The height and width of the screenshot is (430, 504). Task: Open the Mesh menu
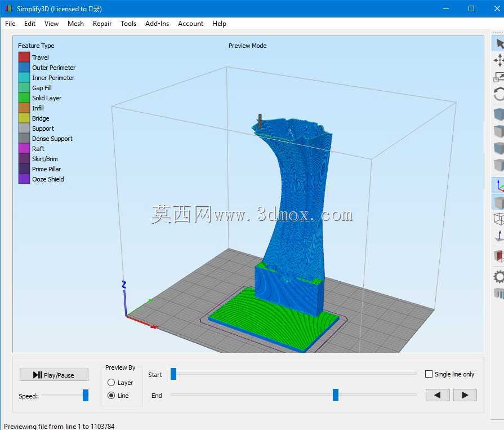75,24
